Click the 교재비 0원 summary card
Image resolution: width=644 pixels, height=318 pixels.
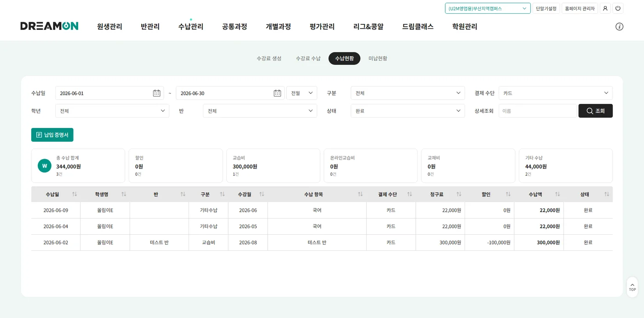(x=468, y=166)
